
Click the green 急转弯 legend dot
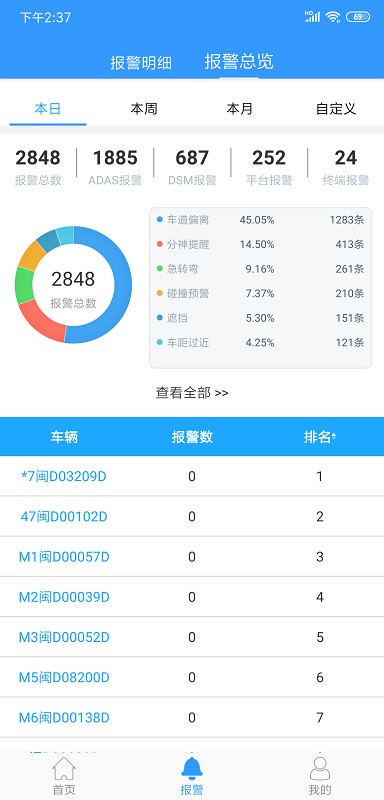160,269
